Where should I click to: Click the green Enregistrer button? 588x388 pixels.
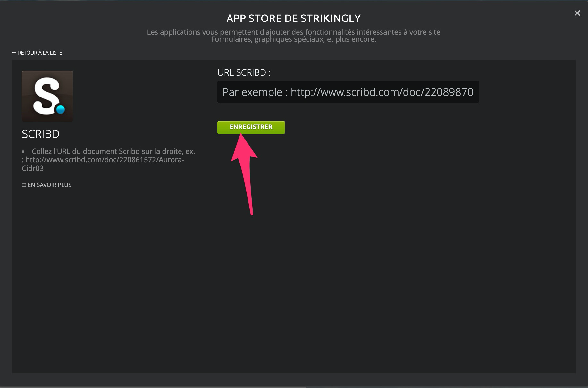pyautogui.click(x=251, y=127)
